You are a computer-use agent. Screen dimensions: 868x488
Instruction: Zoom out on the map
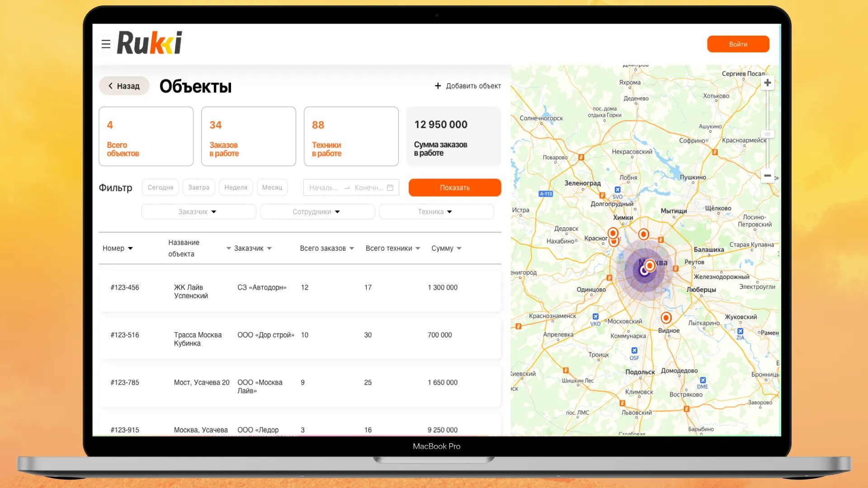click(767, 175)
